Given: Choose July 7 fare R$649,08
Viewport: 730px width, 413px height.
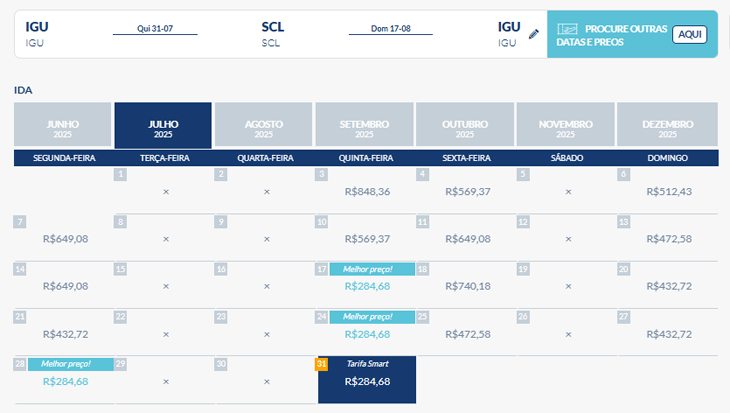Looking at the screenshot, I should (65, 239).
